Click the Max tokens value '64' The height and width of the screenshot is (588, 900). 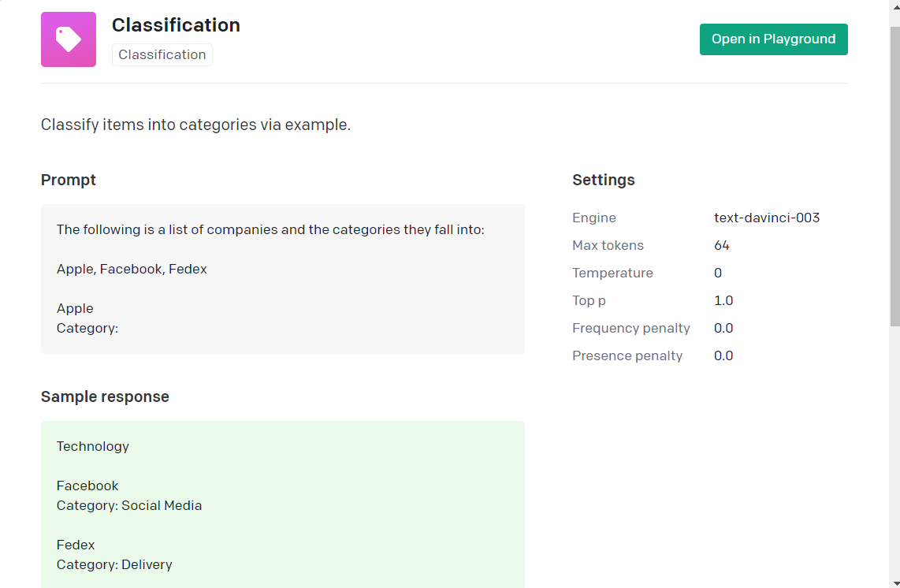pyautogui.click(x=721, y=245)
